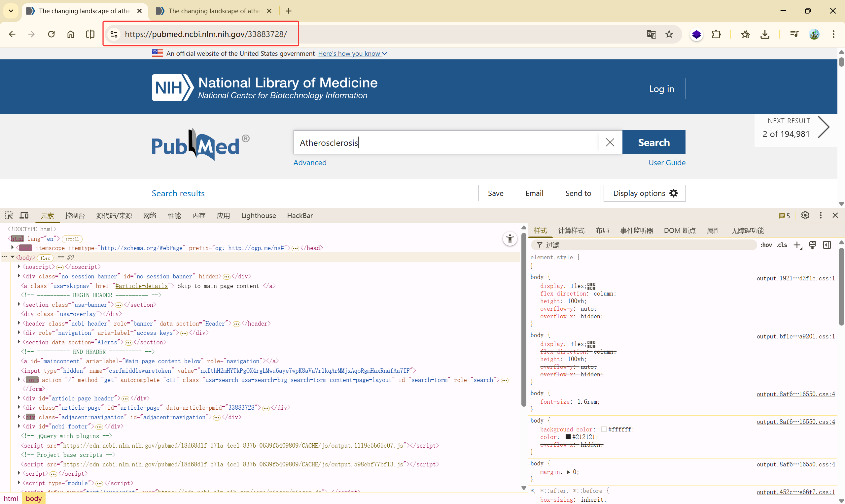Viewport: 845px width, 504px height.
Task: Expand the header ncbi-header node
Action: pyautogui.click(x=19, y=323)
